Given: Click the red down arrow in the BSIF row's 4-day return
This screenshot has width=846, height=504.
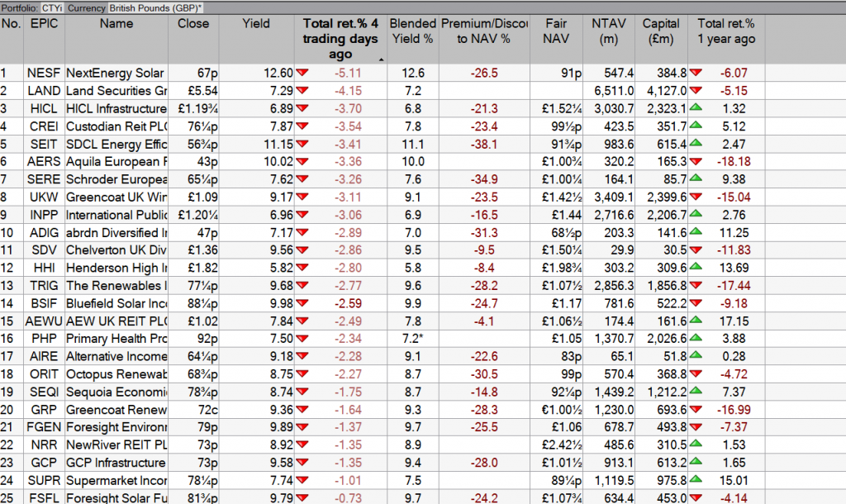Looking at the screenshot, I should [302, 303].
